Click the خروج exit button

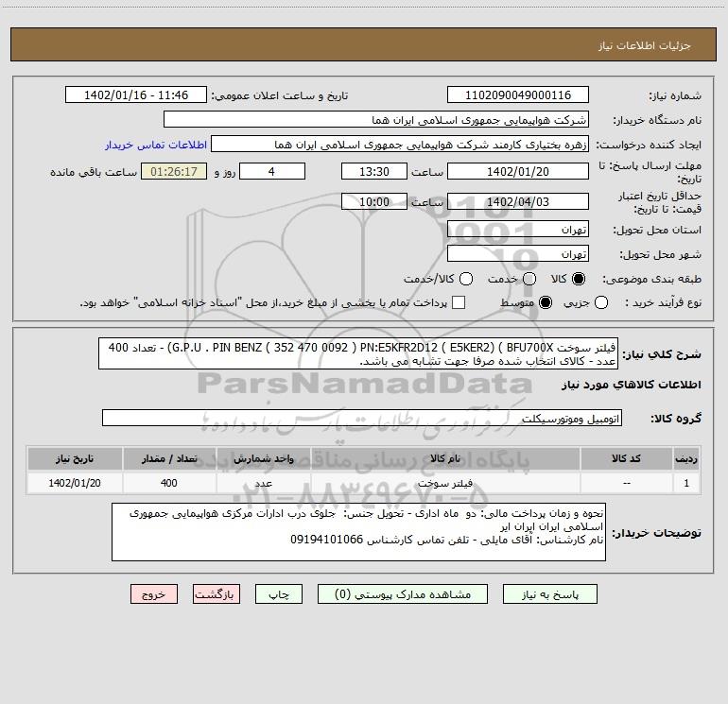tap(153, 594)
